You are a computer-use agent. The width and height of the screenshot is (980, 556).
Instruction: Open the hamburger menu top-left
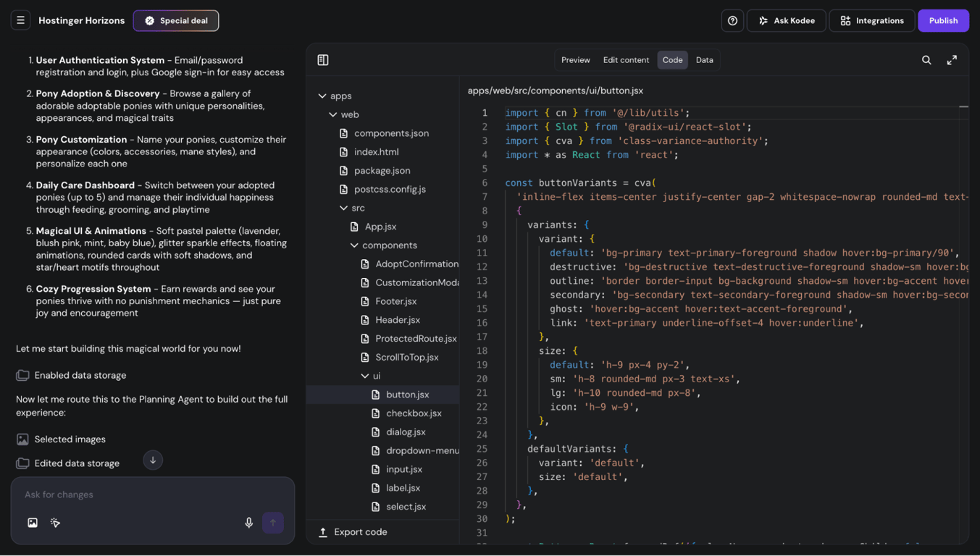20,20
